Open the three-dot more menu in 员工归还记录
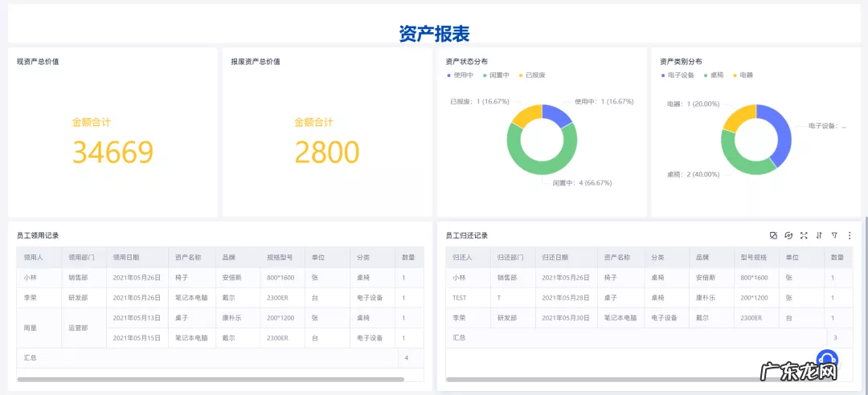This screenshot has height=395, width=868. pyautogui.click(x=850, y=236)
